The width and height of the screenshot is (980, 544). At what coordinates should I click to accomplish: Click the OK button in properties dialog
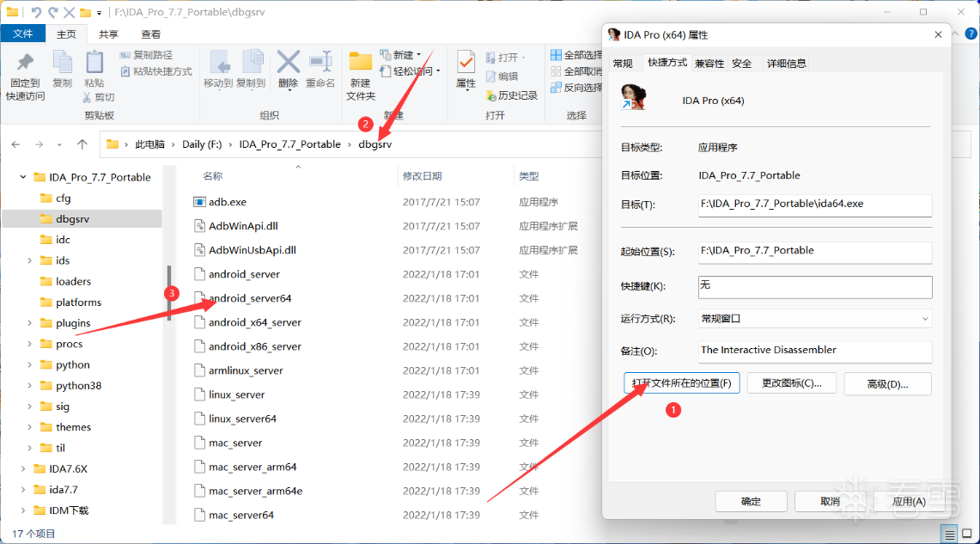click(751, 502)
